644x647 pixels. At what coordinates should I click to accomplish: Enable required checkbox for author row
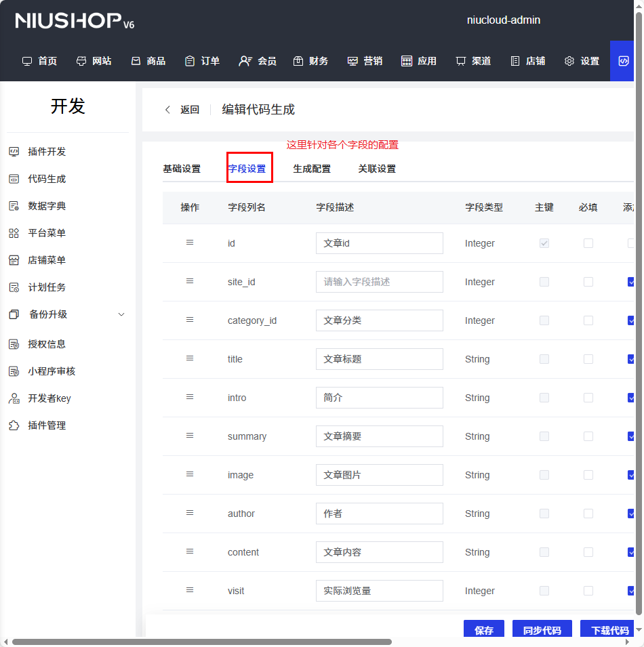[588, 514]
